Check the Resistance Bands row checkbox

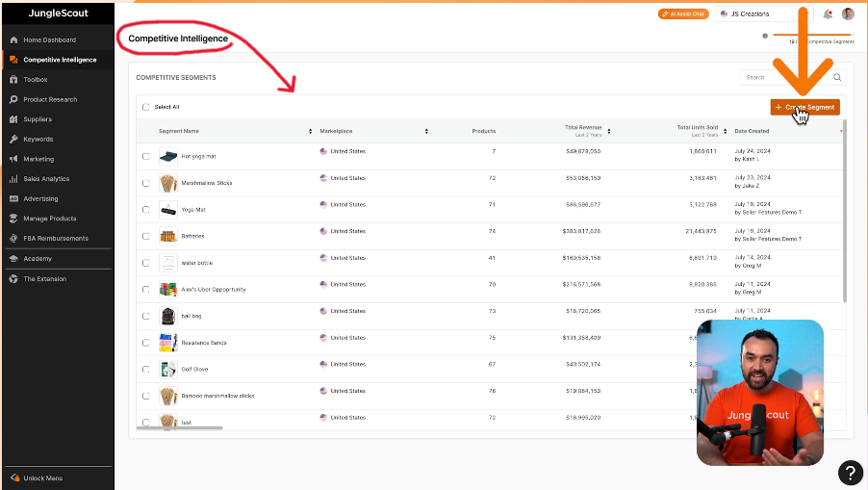[146, 343]
